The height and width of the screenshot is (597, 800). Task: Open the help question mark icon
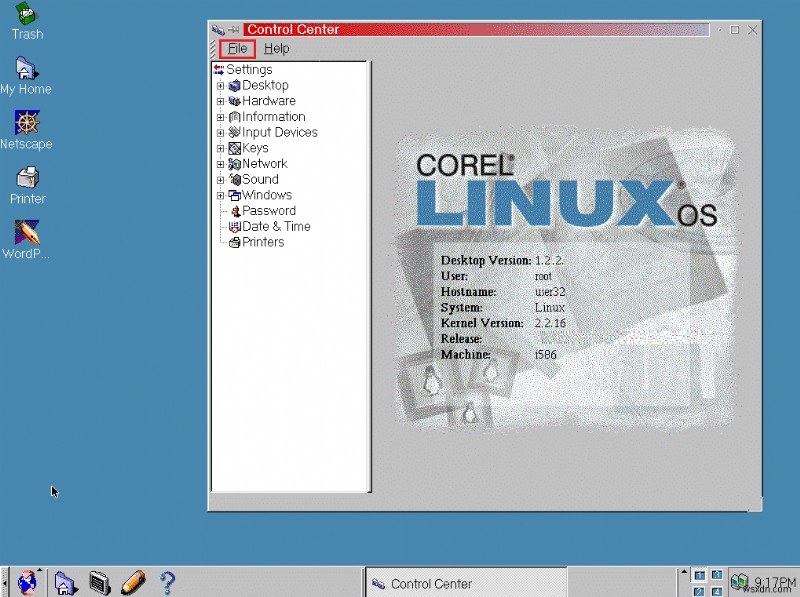point(167,583)
